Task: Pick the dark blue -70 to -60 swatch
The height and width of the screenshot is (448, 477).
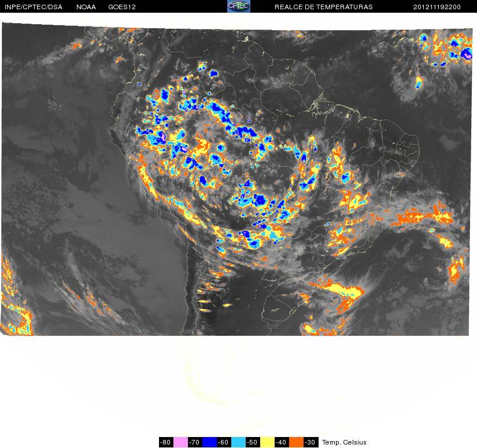Action: 209,442
